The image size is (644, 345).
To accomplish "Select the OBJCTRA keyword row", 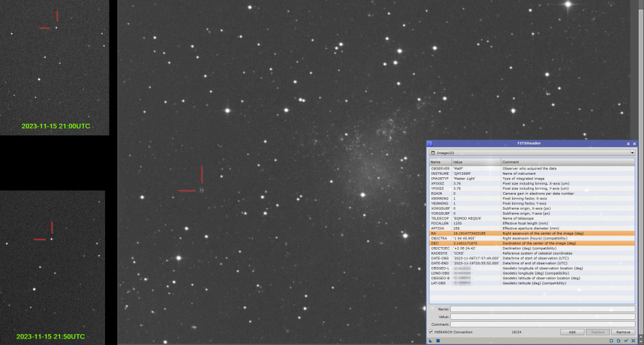I will (x=532, y=238).
